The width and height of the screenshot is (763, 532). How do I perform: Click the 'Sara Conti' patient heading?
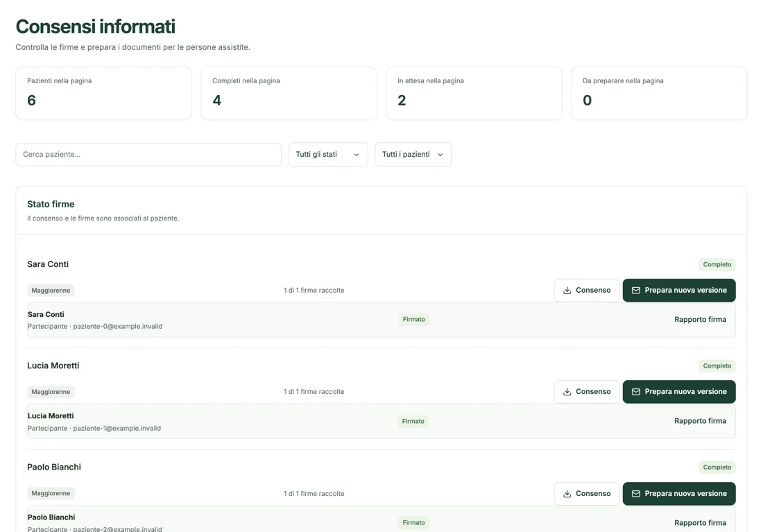[x=48, y=264]
